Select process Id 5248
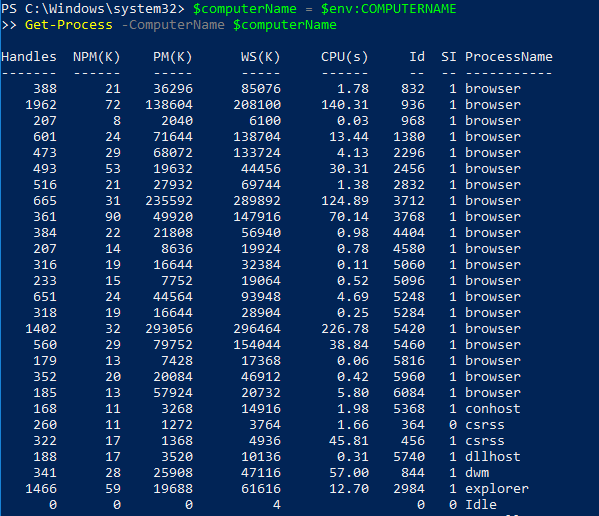599x516 pixels. [409, 297]
